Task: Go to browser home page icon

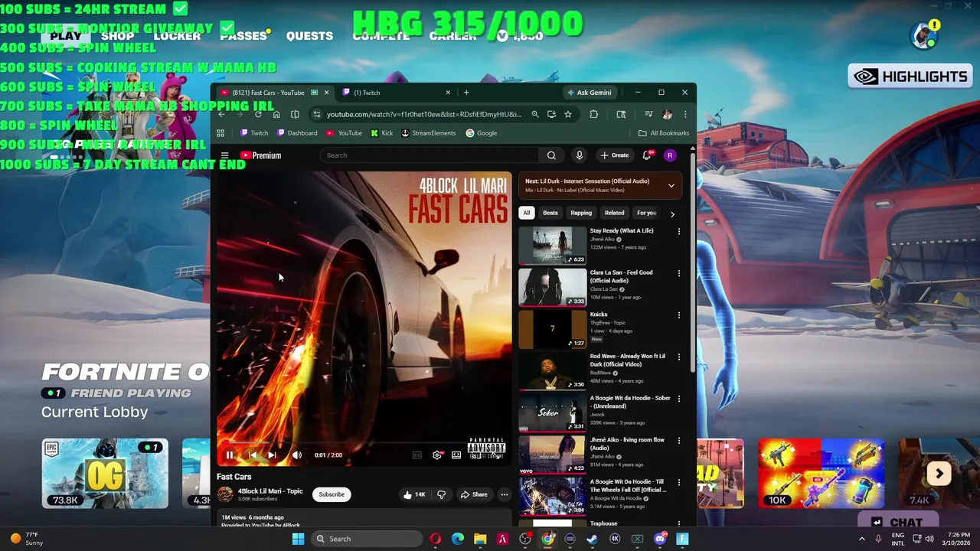Action: coord(276,114)
